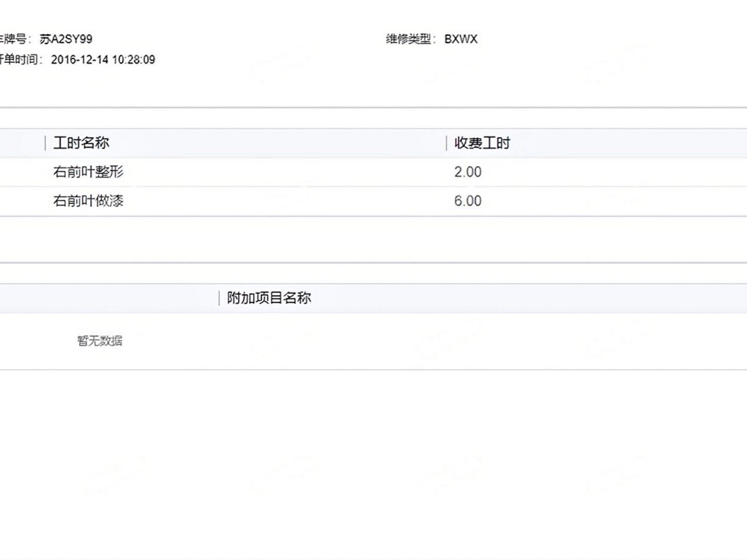Select the order timestamp 2016-12-14 10:28:09
Screen dimensions: 747x560
coord(103,60)
